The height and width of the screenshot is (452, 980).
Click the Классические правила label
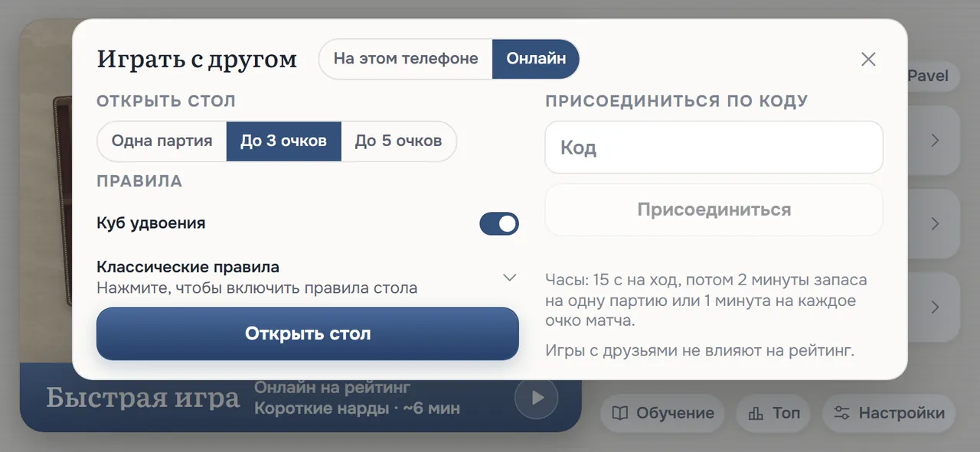(188, 267)
